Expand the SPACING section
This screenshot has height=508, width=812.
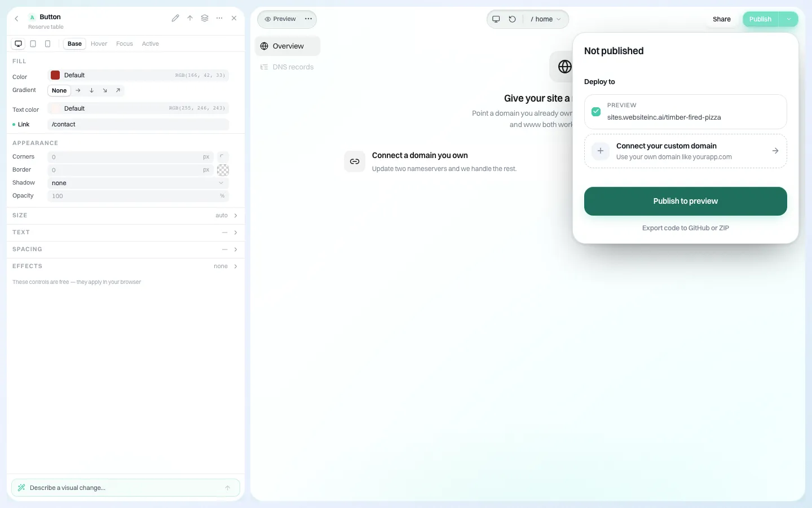pos(125,249)
